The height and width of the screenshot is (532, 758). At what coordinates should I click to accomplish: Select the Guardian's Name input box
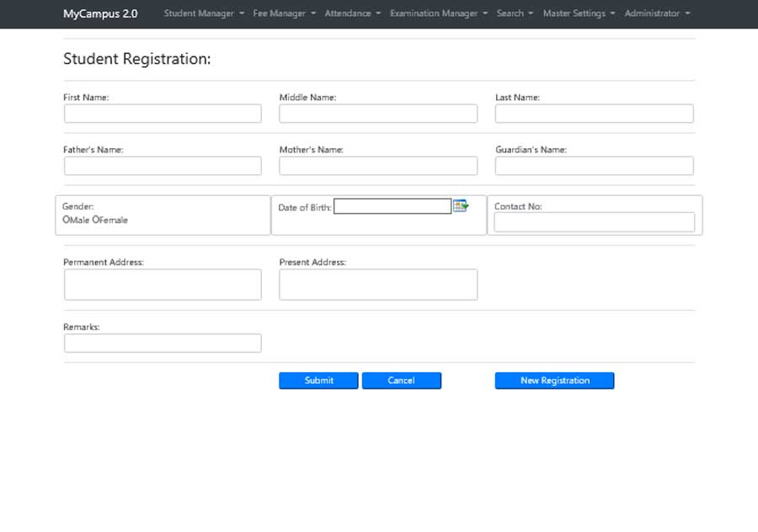click(x=594, y=166)
